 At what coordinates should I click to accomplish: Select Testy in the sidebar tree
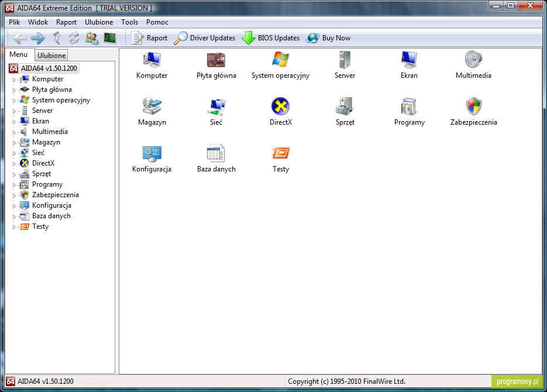click(40, 226)
